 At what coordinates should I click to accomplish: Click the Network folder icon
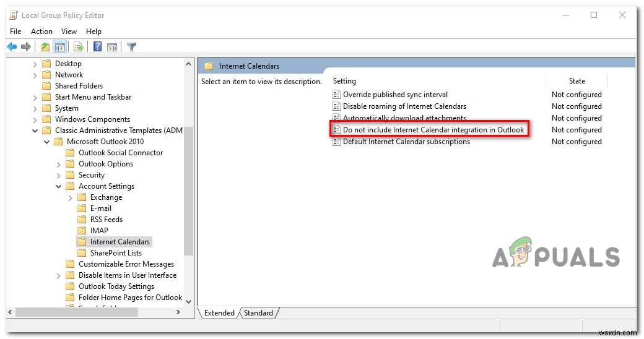(x=47, y=75)
